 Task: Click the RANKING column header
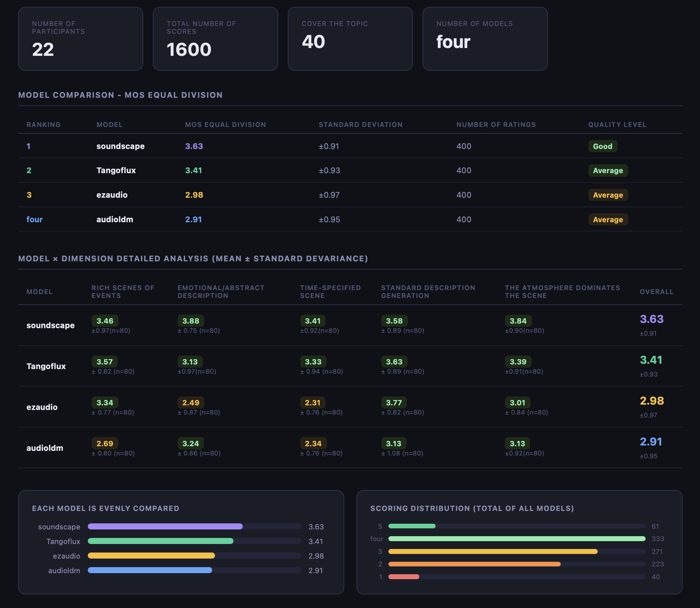43,124
